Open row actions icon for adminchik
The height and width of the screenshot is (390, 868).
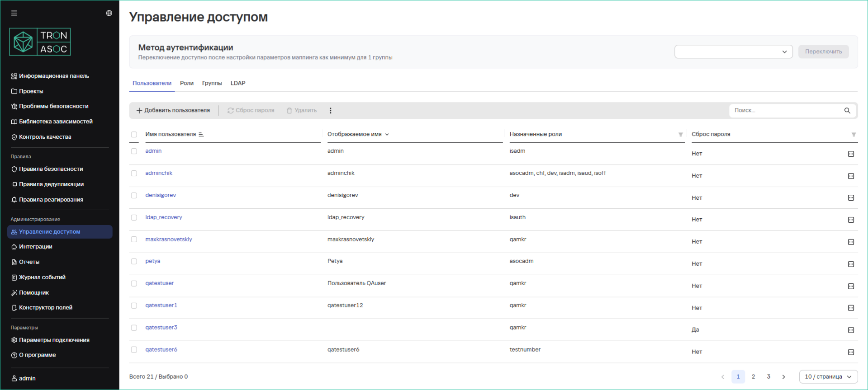click(850, 176)
